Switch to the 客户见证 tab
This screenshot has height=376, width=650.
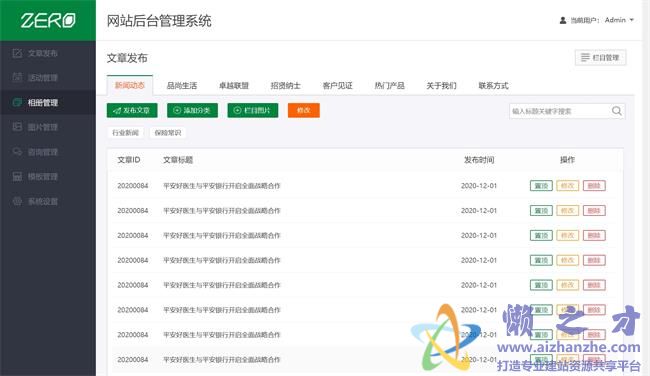(x=337, y=86)
